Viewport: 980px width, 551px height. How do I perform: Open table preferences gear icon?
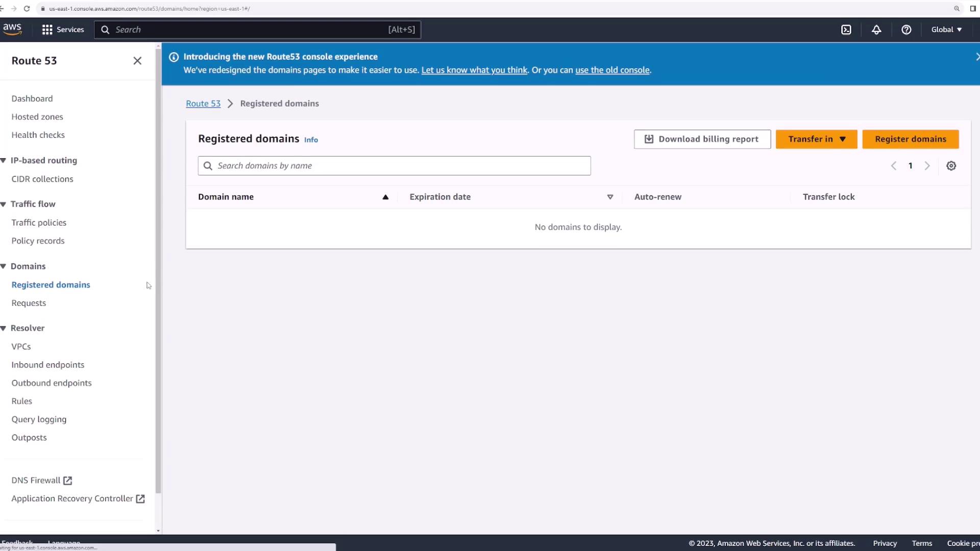coord(951,166)
